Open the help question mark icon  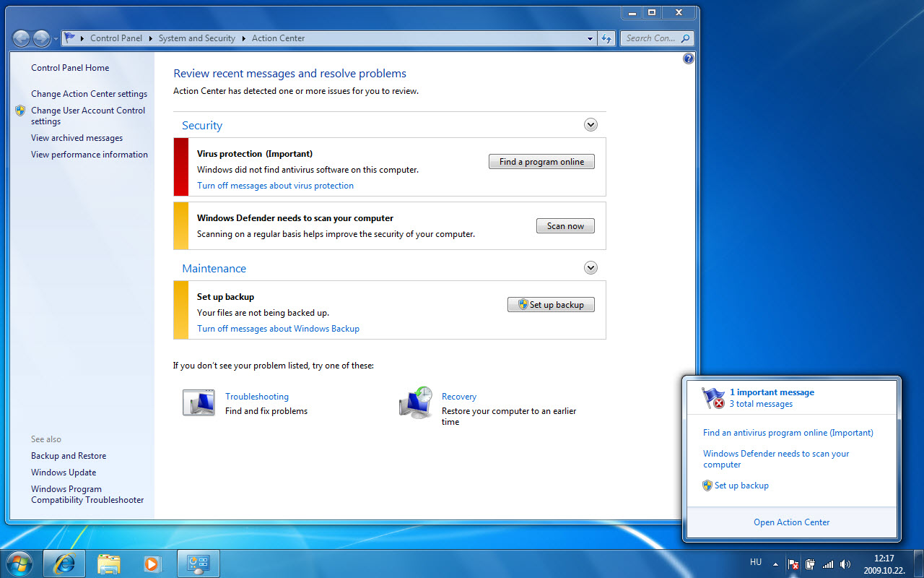688,59
